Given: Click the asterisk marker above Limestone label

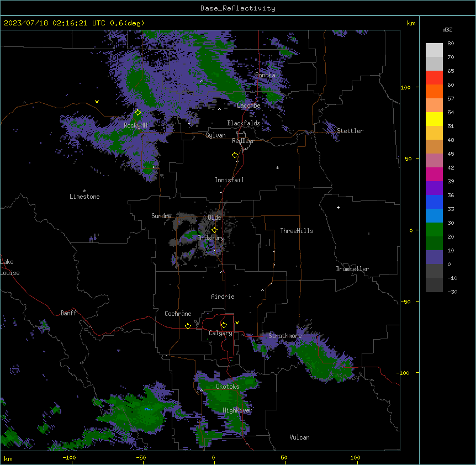Looking at the screenshot, I should click(x=84, y=191).
